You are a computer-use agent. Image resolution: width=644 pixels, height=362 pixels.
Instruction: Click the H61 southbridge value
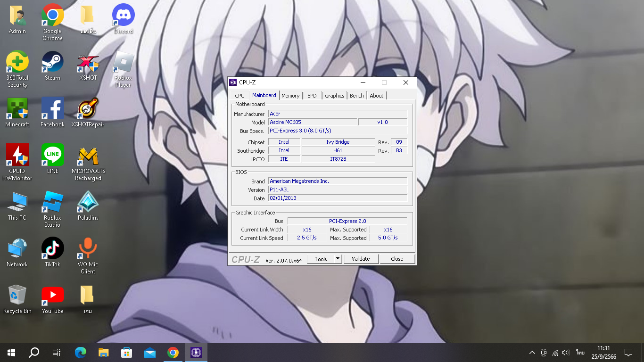coord(338,150)
